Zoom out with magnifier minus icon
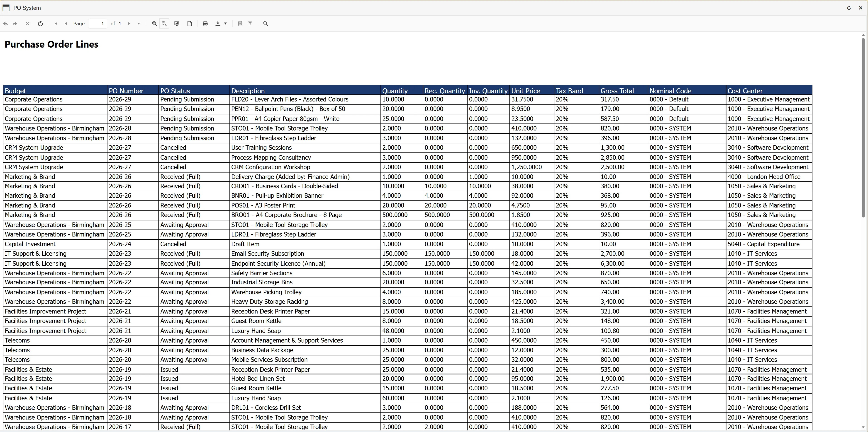The height and width of the screenshot is (432, 868). tap(164, 24)
